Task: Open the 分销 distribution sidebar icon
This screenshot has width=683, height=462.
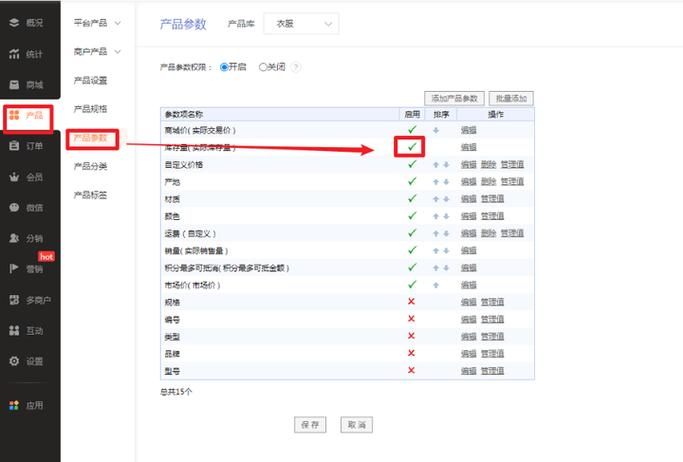Action: click(x=14, y=238)
